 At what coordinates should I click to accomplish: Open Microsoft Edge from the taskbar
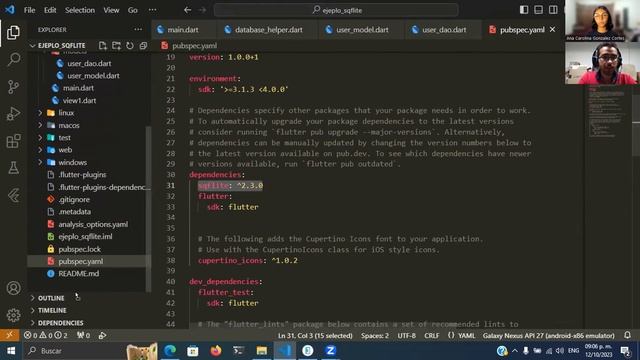tap(170, 351)
